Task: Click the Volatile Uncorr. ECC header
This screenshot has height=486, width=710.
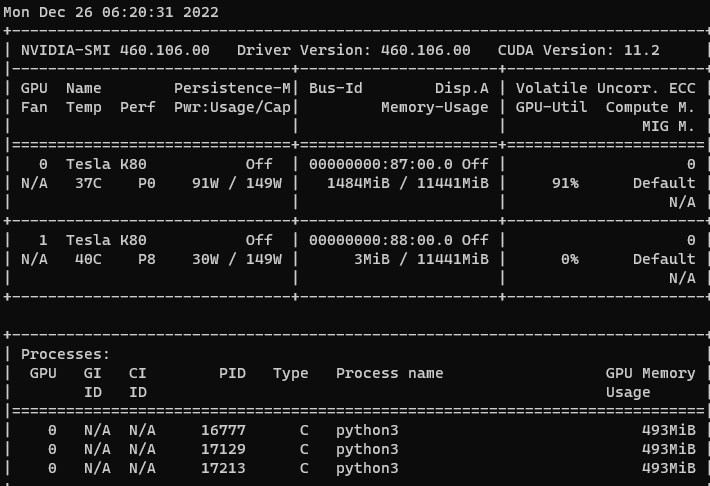Action: (605, 88)
